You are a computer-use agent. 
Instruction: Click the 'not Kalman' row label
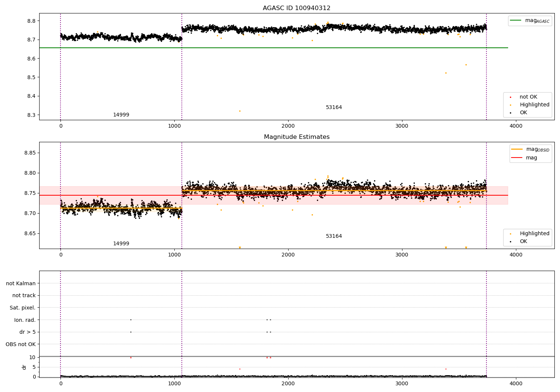(x=21, y=283)
